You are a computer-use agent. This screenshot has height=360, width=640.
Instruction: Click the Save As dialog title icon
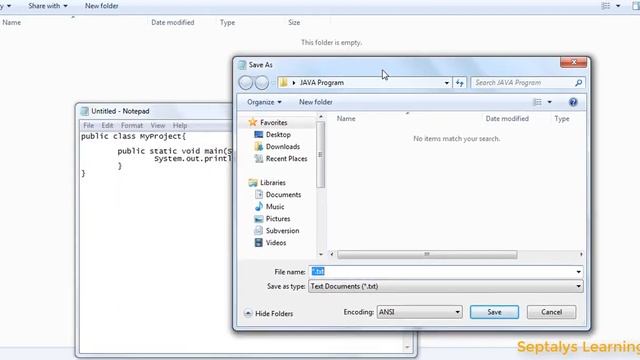(x=242, y=65)
